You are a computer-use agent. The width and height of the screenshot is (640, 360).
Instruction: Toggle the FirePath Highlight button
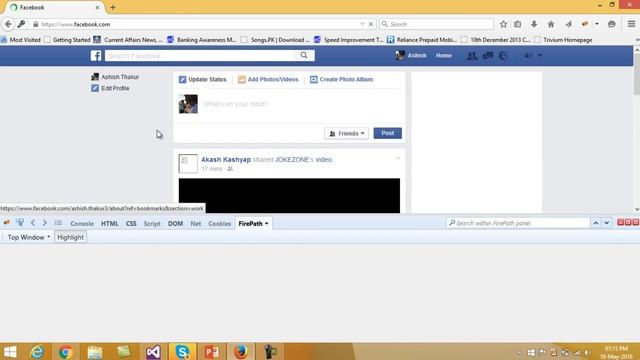click(70, 237)
